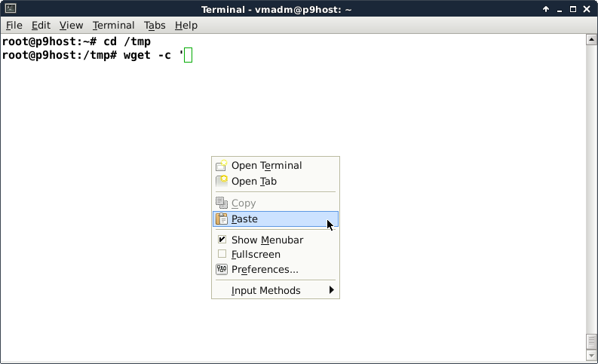The image size is (598, 364).
Task: Select Paste from the context menu
Action: pyautogui.click(x=244, y=219)
